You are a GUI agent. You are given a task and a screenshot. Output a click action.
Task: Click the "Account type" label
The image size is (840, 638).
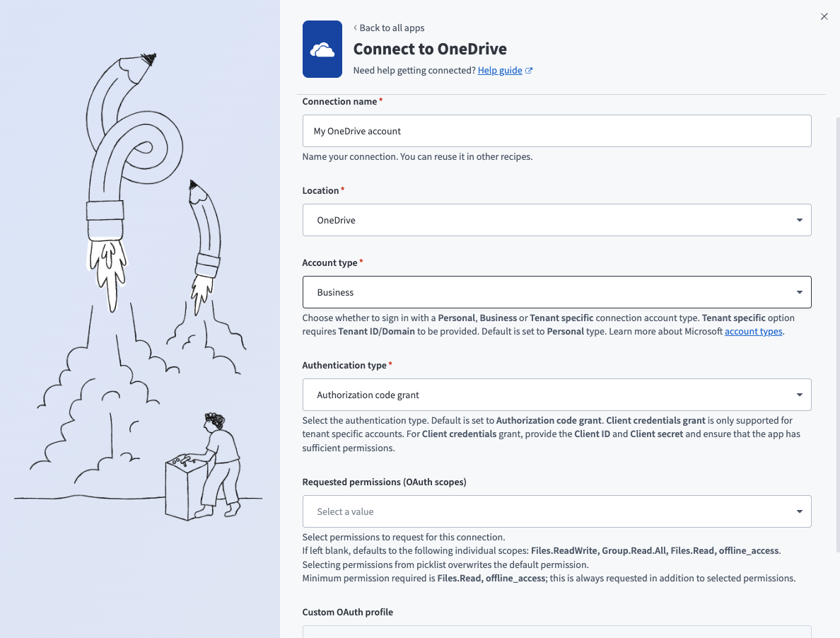tap(329, 262)
